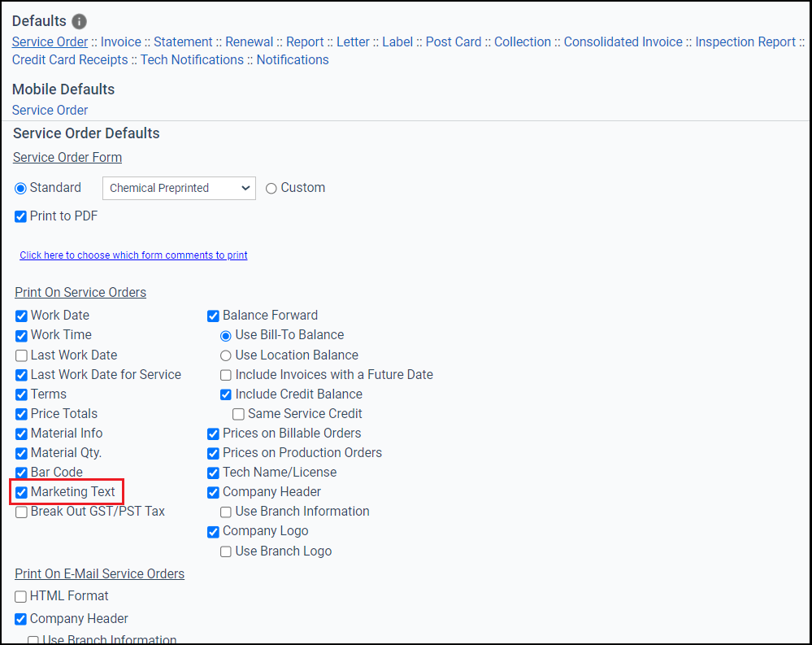
Task: Select the Standard form radio button
Action: click(x=20, y=188)
